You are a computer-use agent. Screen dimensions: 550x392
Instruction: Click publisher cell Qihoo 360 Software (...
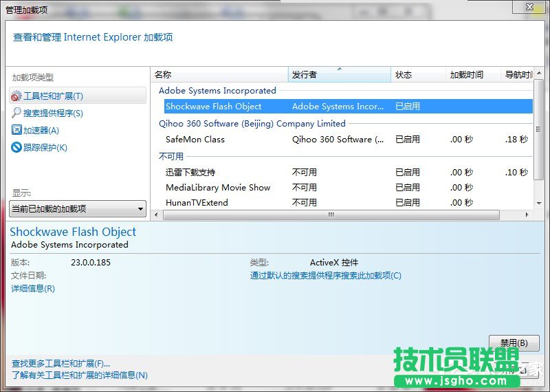338,140
